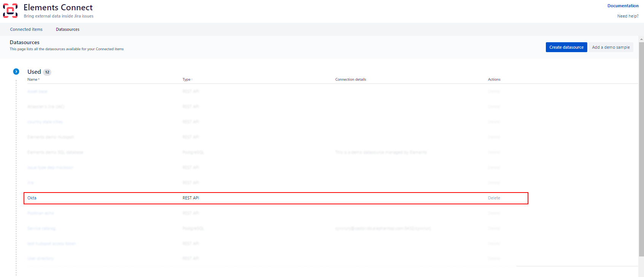Viewport: 644px width, 277px height.
Task: Open the User directory datasource
Action: coord(40,258)
